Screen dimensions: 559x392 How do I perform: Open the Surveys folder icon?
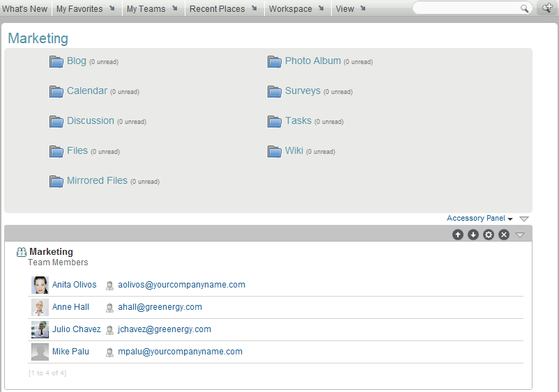point(275,91)
